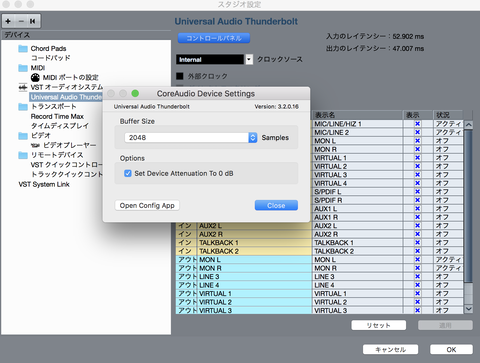This screenshot has height=363, width=480.
Task: Click the Universal Audio Thunderbolt heading
Action: coord(236,22)
